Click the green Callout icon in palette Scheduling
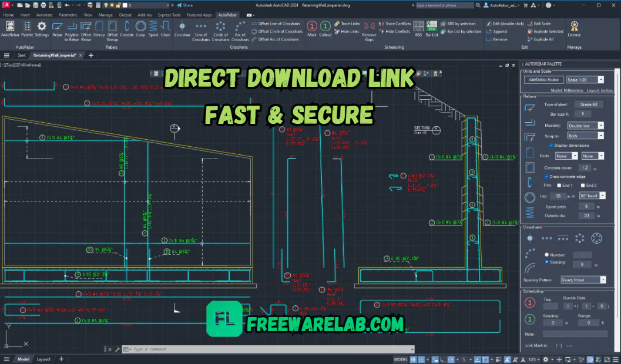The width and height of the screenshot is (621, 364). (530, 319)
